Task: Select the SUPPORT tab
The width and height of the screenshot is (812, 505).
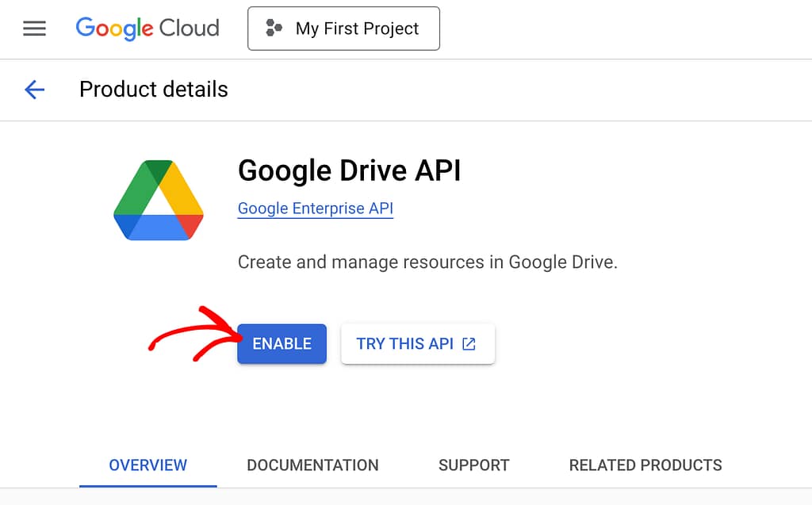Action: pos(473,465)
